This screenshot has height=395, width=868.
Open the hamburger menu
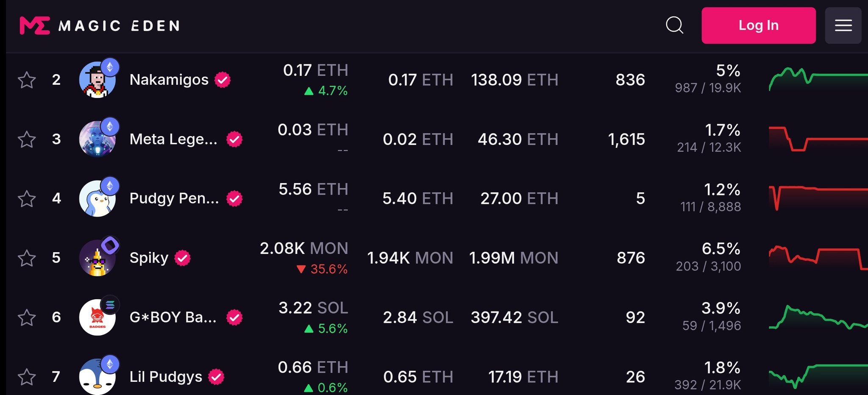(843, 25)
